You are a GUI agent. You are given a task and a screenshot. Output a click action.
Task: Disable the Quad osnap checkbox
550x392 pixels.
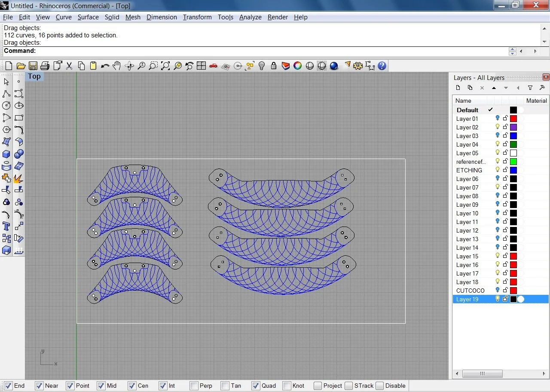point(256,386)
